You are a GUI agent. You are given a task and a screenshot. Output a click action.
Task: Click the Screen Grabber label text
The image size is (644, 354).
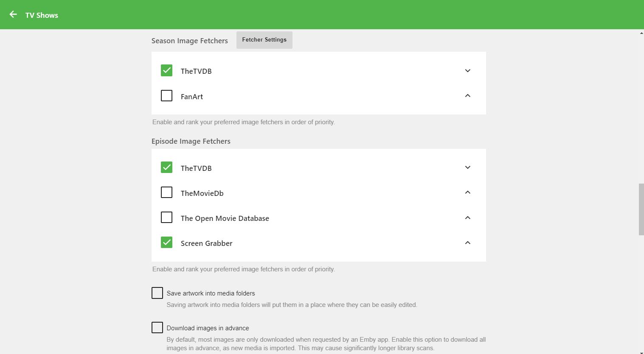pyautogui.click(x=206, y=243)
